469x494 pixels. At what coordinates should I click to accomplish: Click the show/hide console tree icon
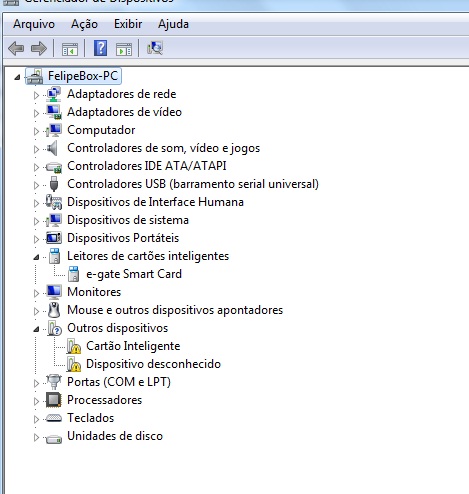point(70,49)
